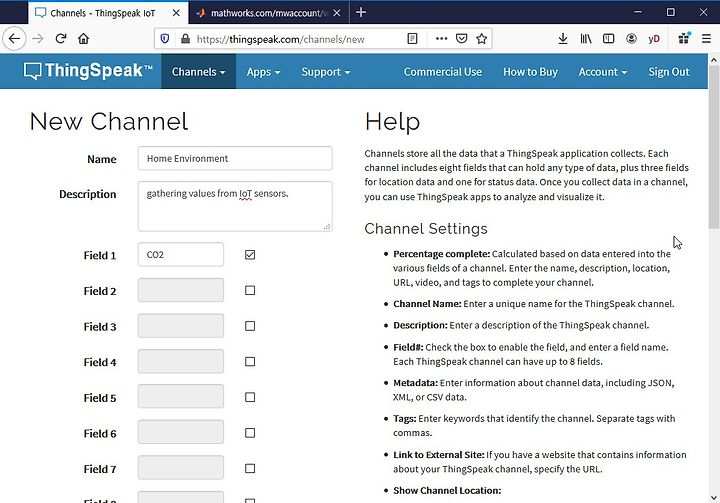Check the Field 5 checkbox

pyautogui.click(x=250, y=397)
